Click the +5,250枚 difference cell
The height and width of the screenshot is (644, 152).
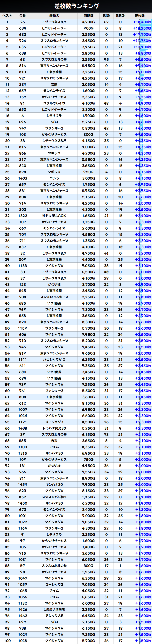(x=139, y=97)
